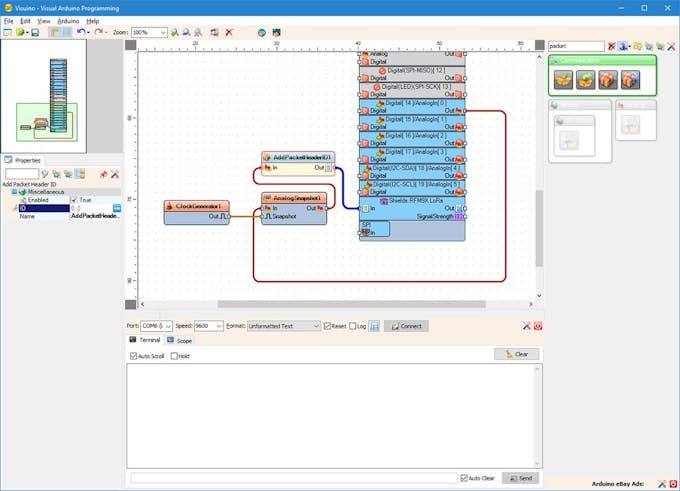This screenshot has height=491, width=680.
Task: Click the Undo arrow in toolbar
Action: pyautogui.click(x=81, y=32)
